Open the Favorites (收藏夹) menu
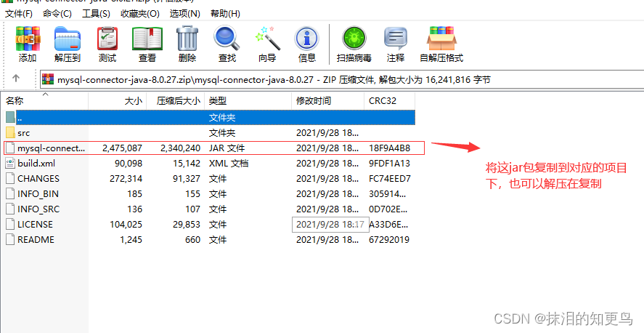Image resolution: width=644 pixels, height=333 pixels. tap(139, 14)
